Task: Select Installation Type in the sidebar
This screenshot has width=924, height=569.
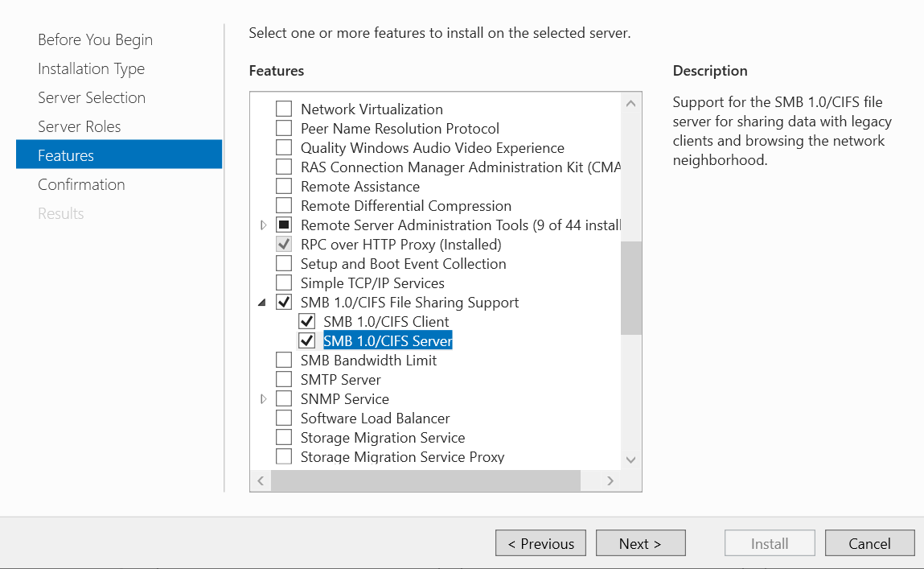Action: click(x=91, y=68)
